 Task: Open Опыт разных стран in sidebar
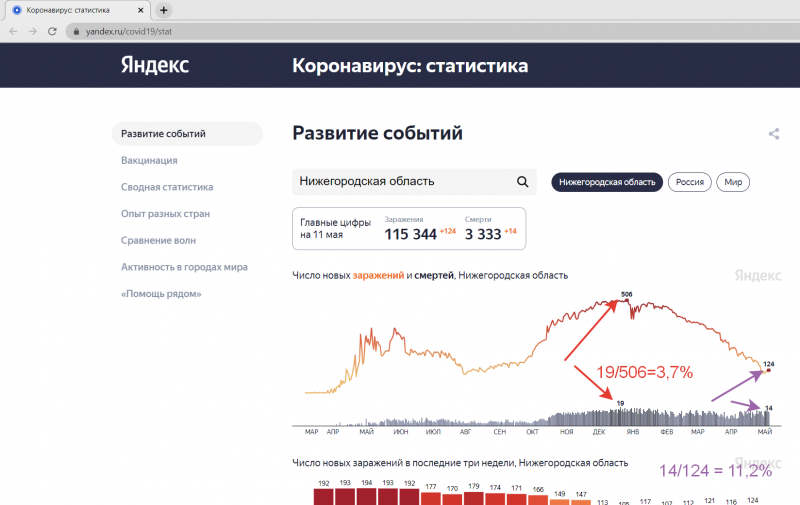pyautogui.click(x=165, y=214)
